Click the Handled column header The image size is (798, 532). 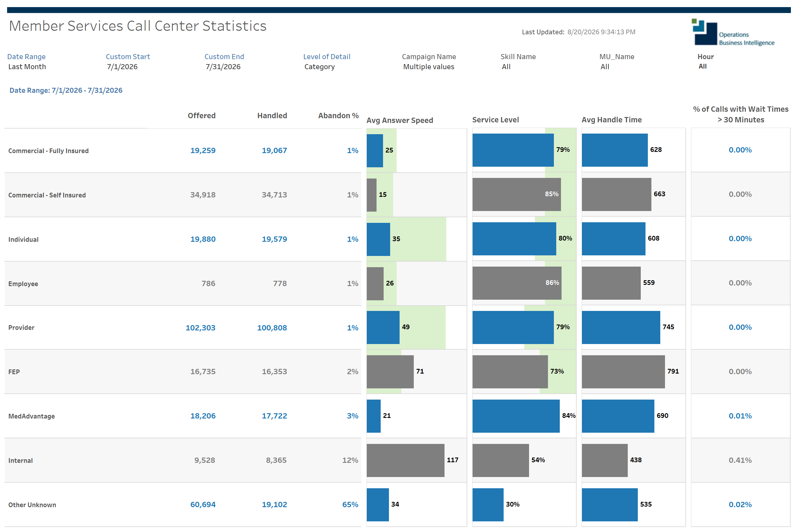pos(272,116)
